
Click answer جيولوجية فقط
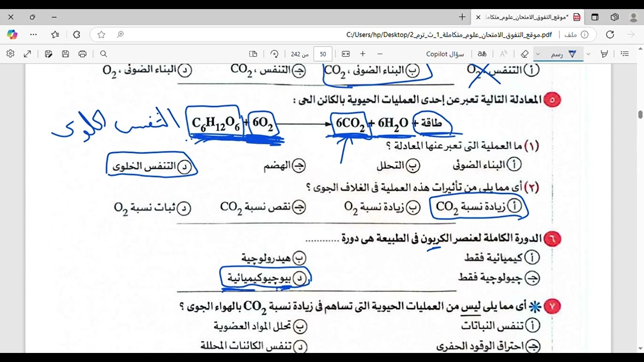499,278
